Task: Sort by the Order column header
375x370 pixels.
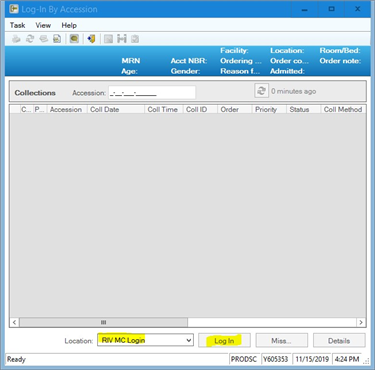Action: tap(235, 109)
